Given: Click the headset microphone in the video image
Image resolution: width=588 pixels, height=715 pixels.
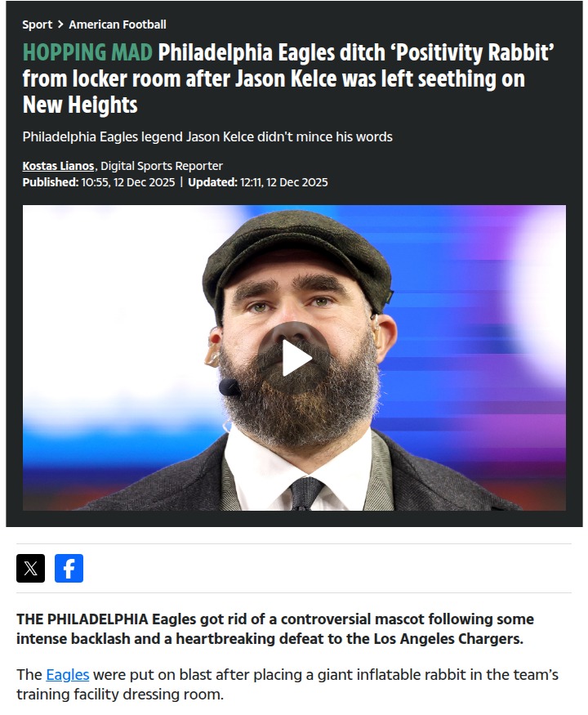Looking at the screenshot, I should click(229, 387).
